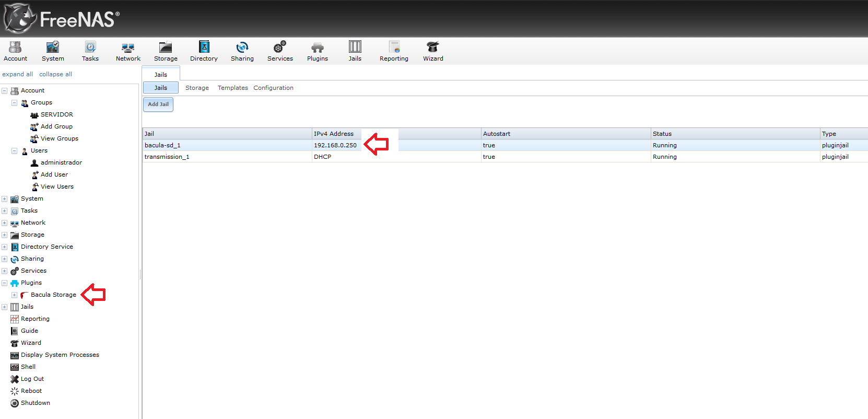
Task: Open Add User in the tree
Action: (54, 174)
